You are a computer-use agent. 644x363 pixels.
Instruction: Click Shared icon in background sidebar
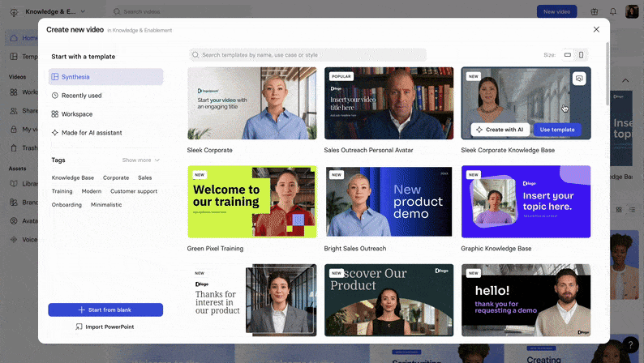(x=14, y=111)
